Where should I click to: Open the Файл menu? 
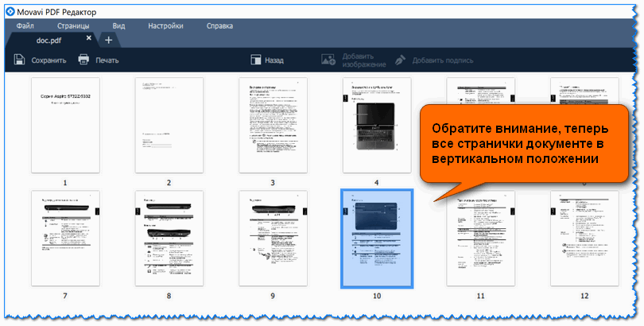pos(24,25)
